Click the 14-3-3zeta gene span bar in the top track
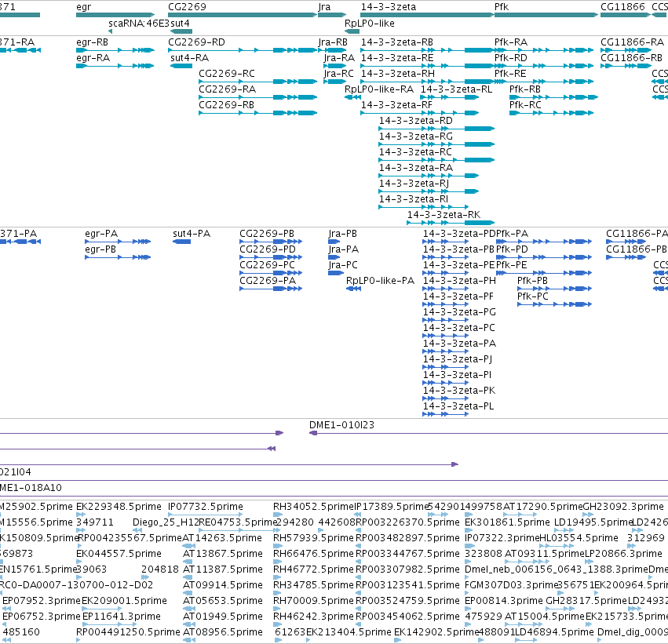This screenshot has width=668, height=644. tap(427, 16)
